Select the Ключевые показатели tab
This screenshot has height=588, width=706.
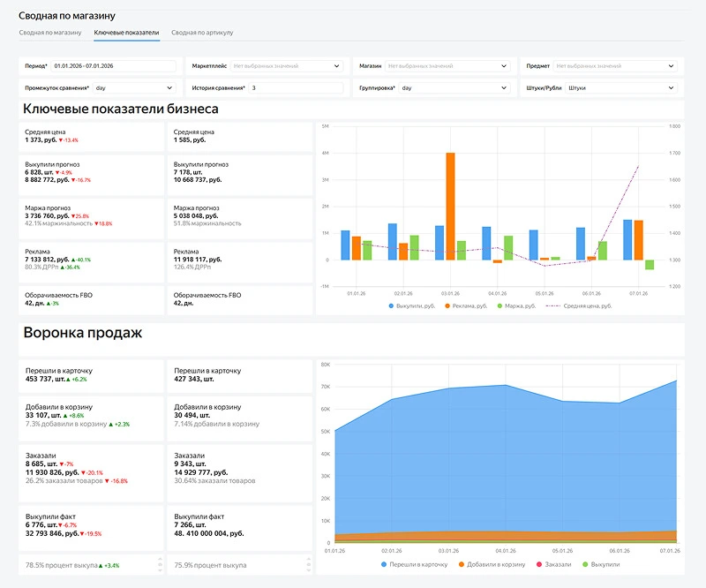pyautogui.click(x=126, y=33)
